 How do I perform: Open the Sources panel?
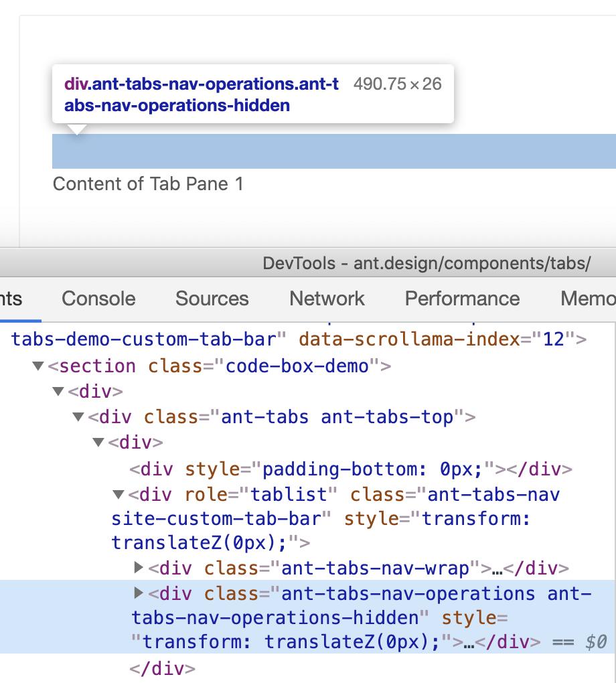coord(212,299)
